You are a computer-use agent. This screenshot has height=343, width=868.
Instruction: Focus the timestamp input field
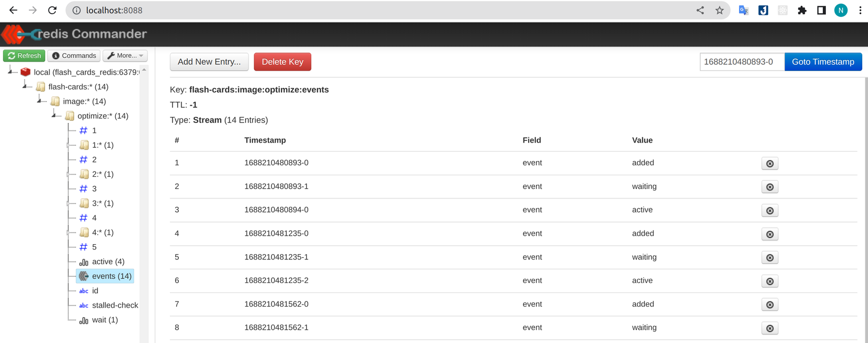[742, 62]
